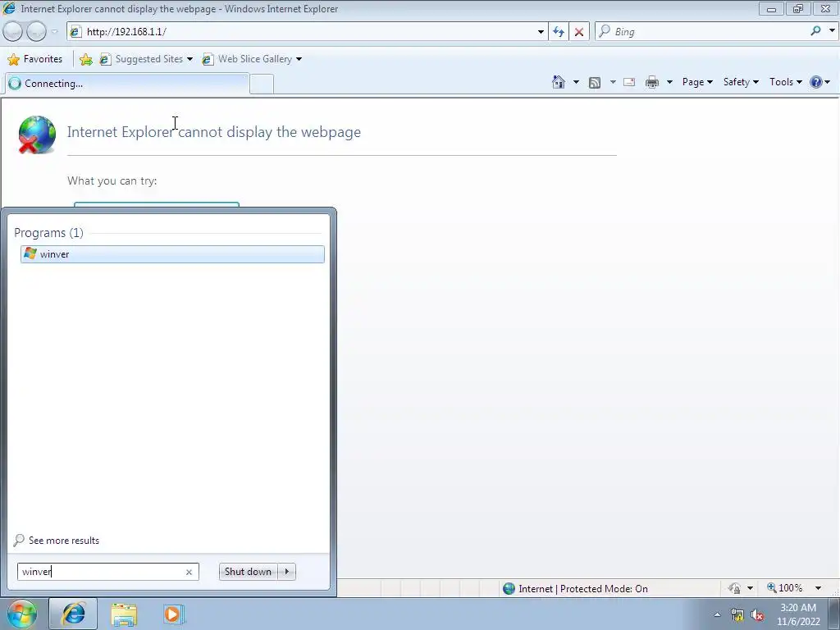Click the status bar privacy icon
840x630 pixels.
point(734,588)
